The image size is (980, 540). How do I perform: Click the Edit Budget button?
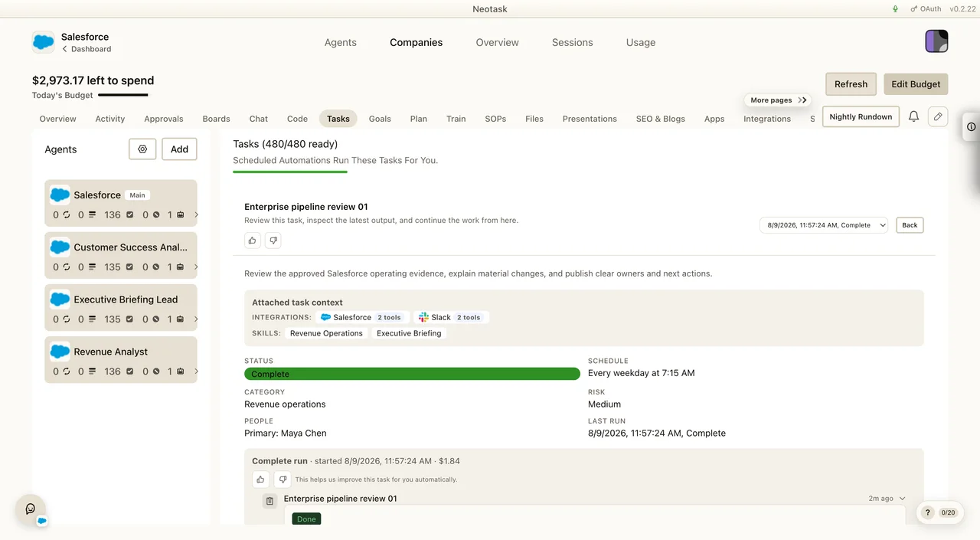916,84
